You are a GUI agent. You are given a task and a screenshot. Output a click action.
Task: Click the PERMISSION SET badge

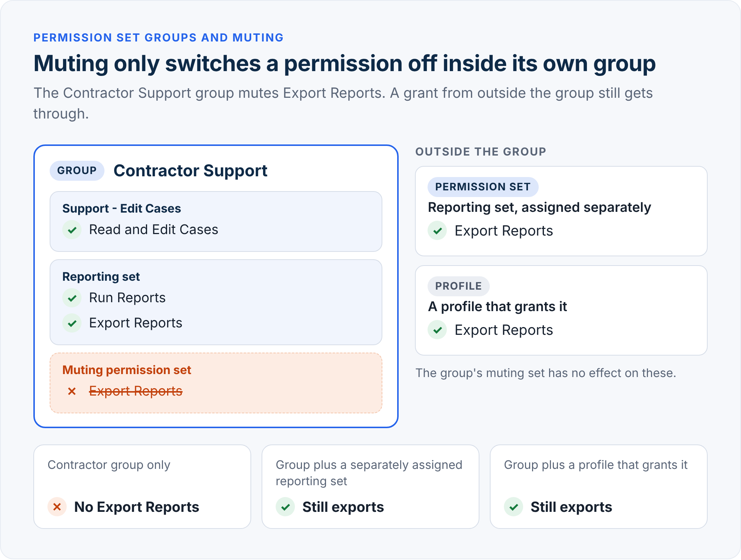tap(483, 187)
